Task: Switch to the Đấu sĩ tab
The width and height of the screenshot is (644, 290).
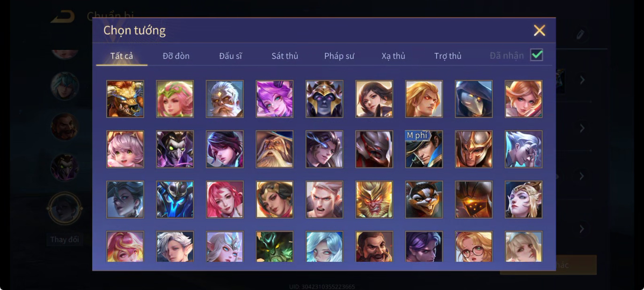Action: pos(230,56)
